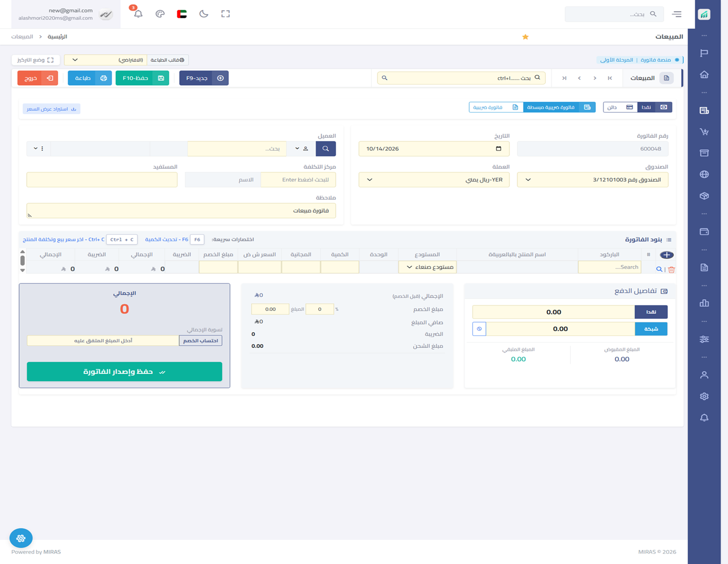The image size is (728, 564).
Task: Click the invoice date field
Action: coord(434,149)
